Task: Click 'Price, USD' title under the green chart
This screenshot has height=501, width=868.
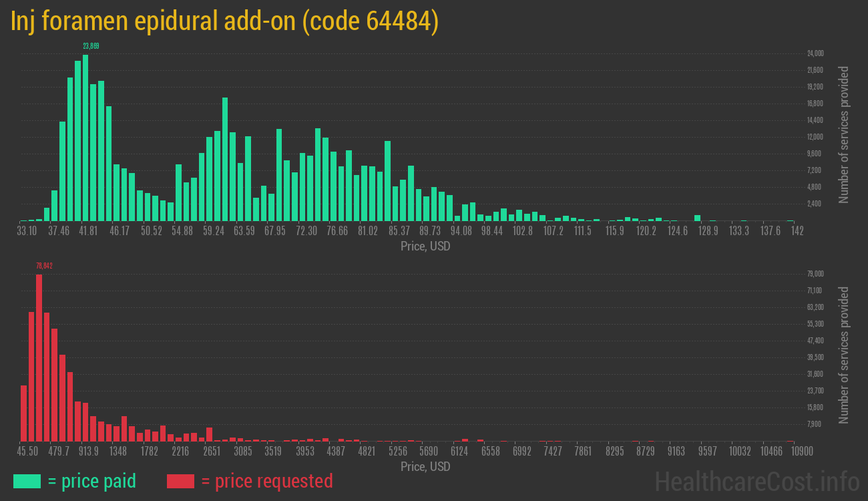Action: (x=425, y=246)
